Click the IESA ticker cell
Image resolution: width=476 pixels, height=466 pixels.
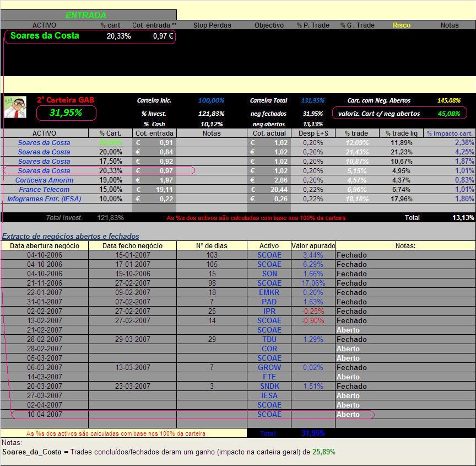[x=269, y=396]
